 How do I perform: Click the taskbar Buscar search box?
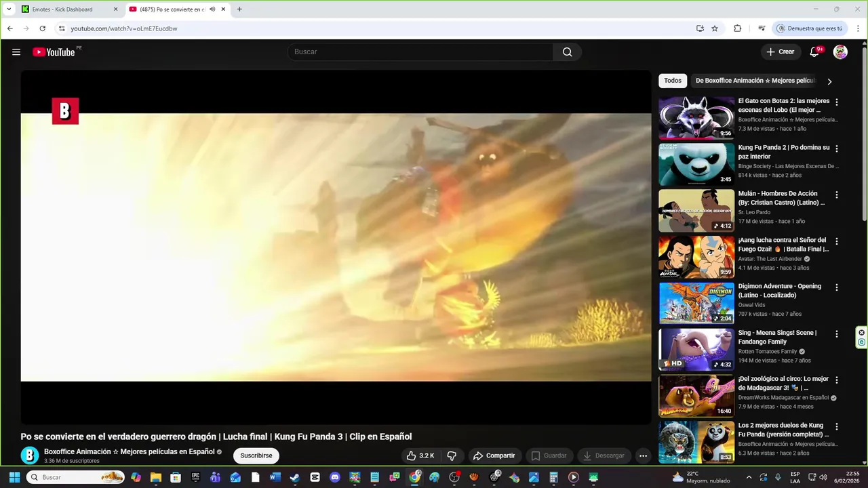[75, 477]
